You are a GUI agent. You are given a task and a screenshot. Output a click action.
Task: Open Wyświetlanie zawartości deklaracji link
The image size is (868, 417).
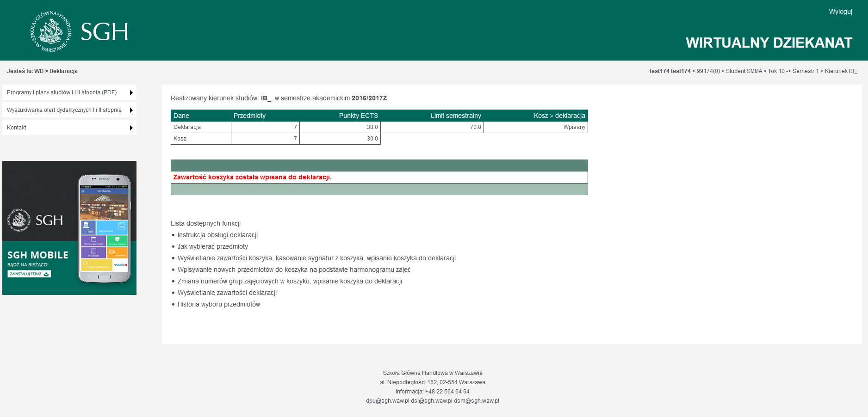tap(227, 293)
